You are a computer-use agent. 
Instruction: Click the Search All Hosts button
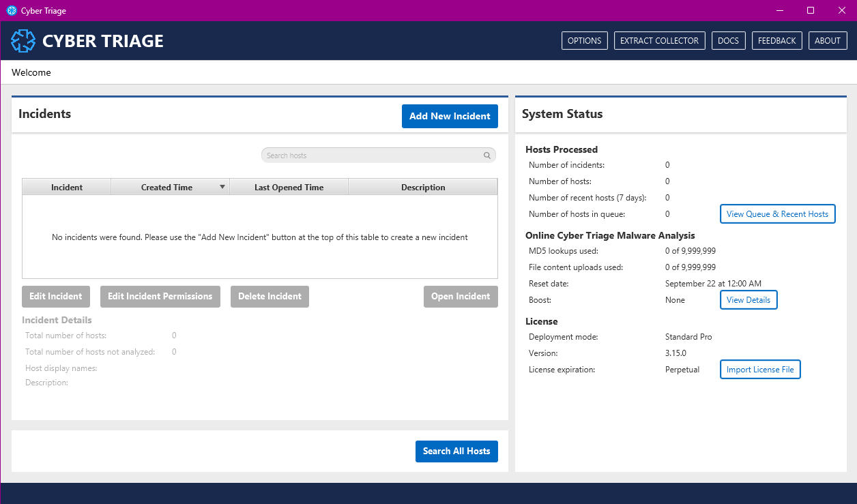point(456,451)
